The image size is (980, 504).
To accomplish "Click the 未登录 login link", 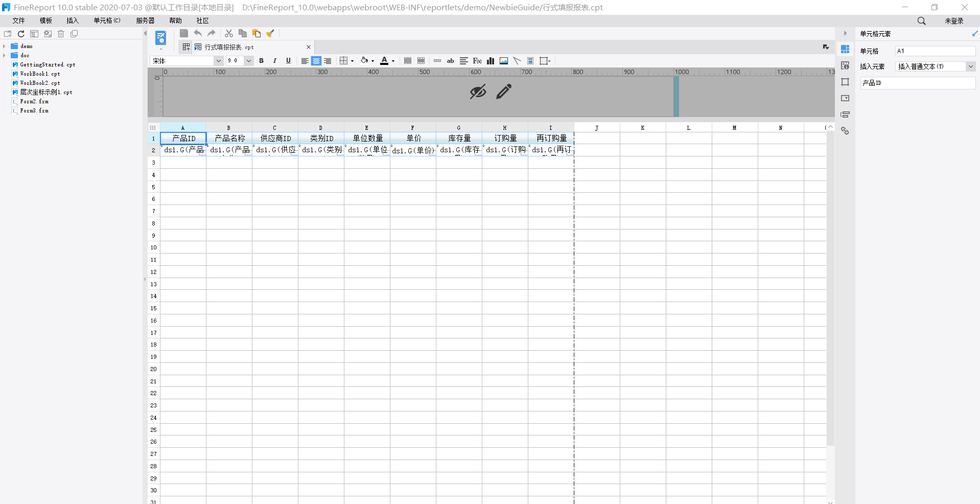I will click(x=954, y=21).
